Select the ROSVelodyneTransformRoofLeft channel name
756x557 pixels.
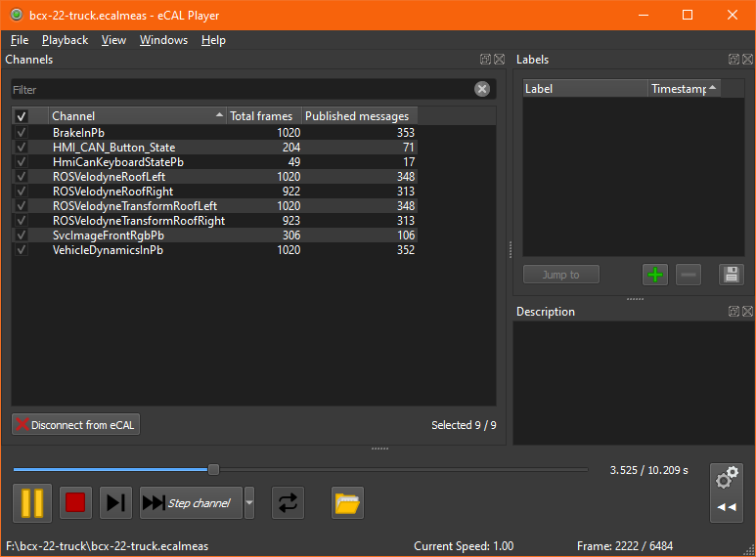(x=135, y=206)
